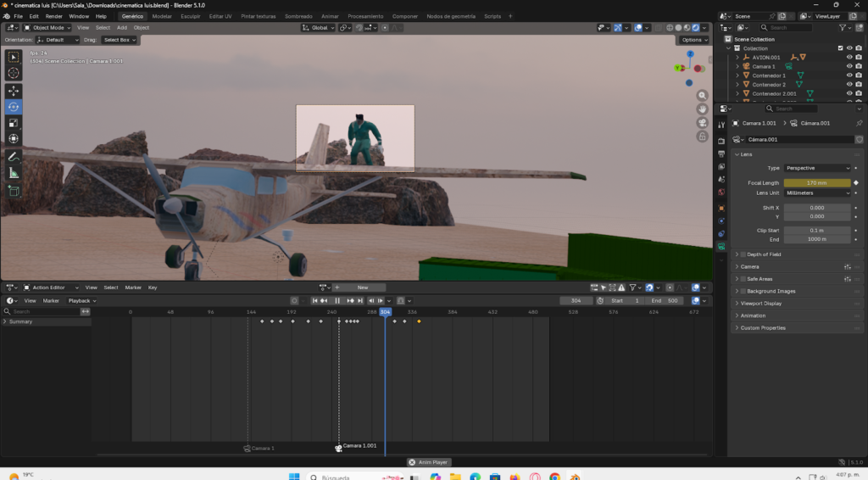This screenshot has width=868, height=480.
Task: Pin the properties panel context
Action: point(859,123)
